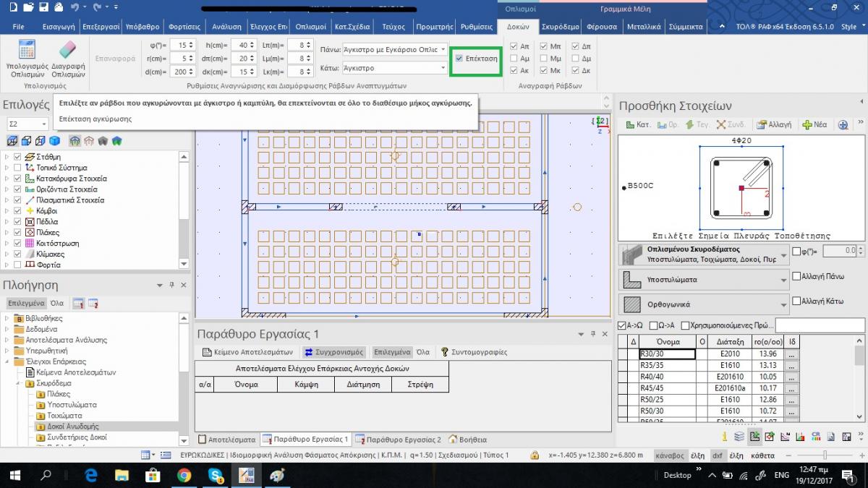
Task: Click the zoom target icon beside Νέα
Action: click(843, 124)
